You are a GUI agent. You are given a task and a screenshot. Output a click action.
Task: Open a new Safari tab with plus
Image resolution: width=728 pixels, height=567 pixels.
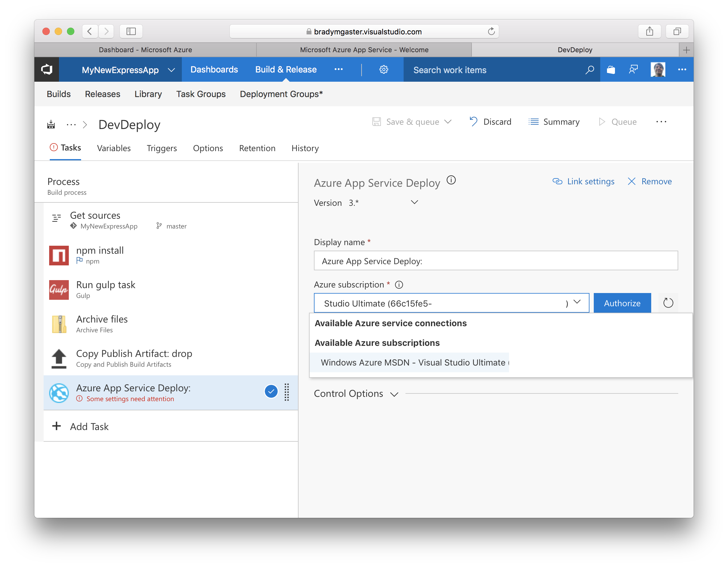(x=686, y=50)
